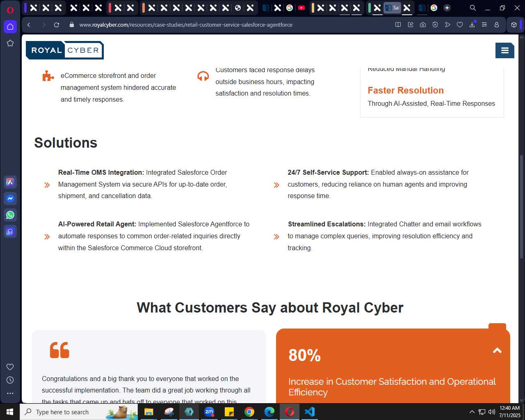Click 'Through AI-Assisted, Real-Time Responses' text
Image resolution: width=525 pixels, height=420 pixels.
431,104
